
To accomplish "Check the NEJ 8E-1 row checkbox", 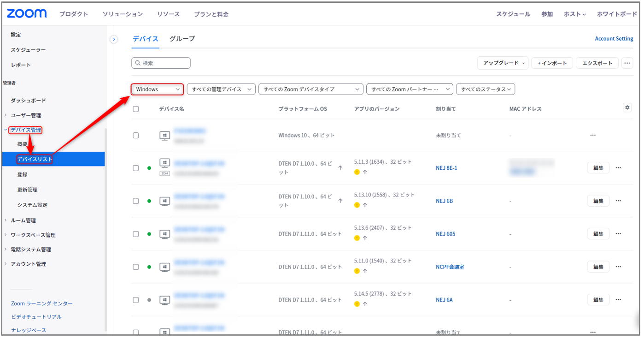I will coord(136,168).
